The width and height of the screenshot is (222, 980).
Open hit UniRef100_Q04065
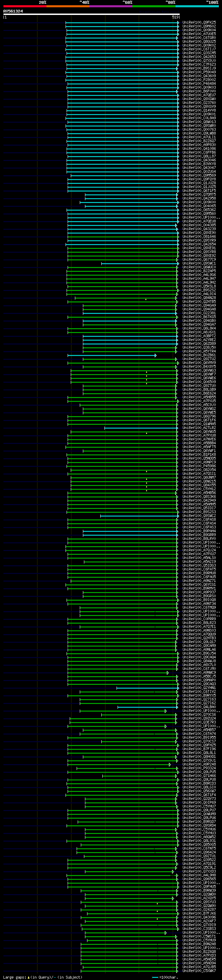pyautogui.click(x=199, y=206)
